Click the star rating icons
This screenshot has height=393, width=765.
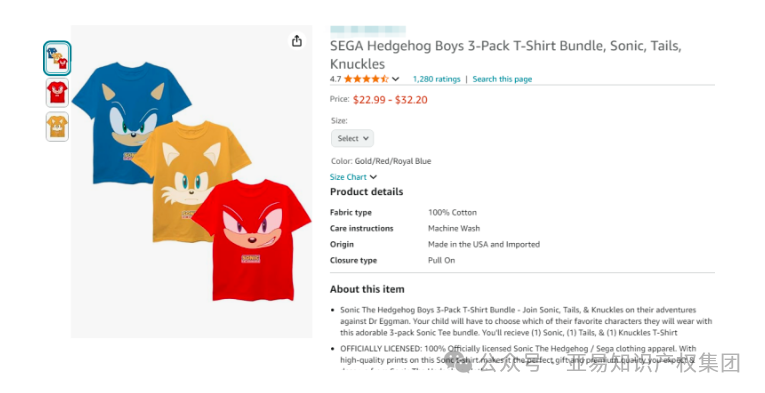pyautogui.click(x=366, y=79)
